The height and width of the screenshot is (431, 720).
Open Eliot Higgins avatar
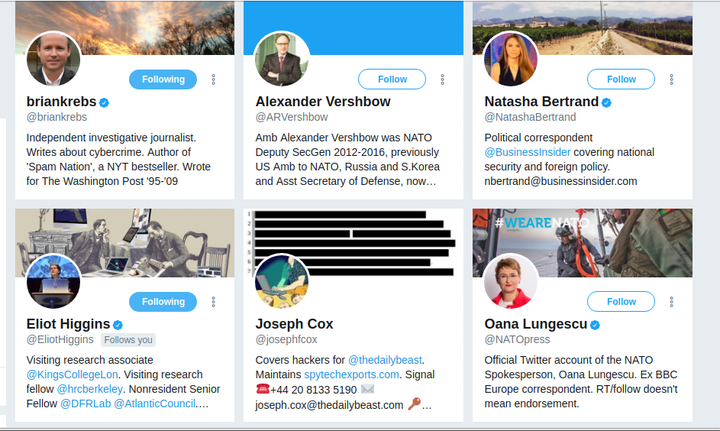53,281
